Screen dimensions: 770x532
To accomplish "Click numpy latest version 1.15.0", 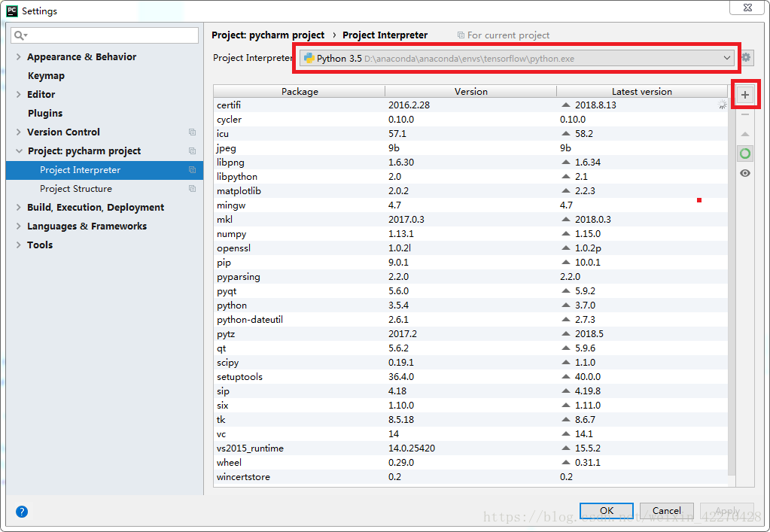I will click(588, 233).
